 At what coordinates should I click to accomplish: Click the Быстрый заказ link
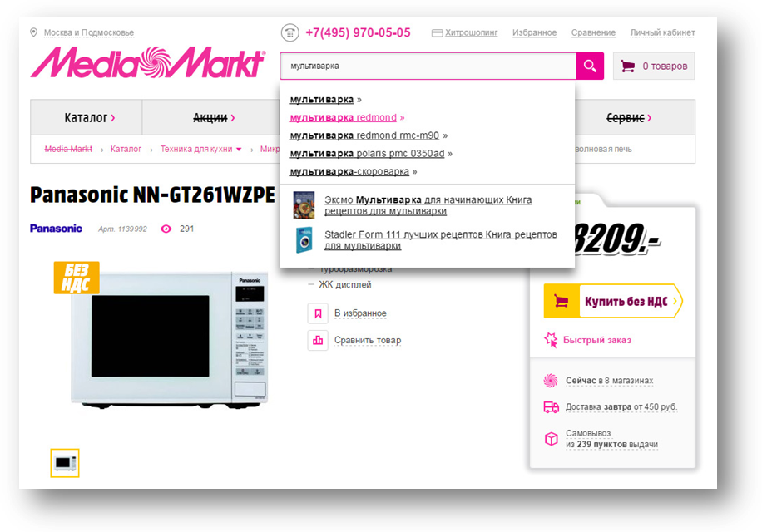596,340
